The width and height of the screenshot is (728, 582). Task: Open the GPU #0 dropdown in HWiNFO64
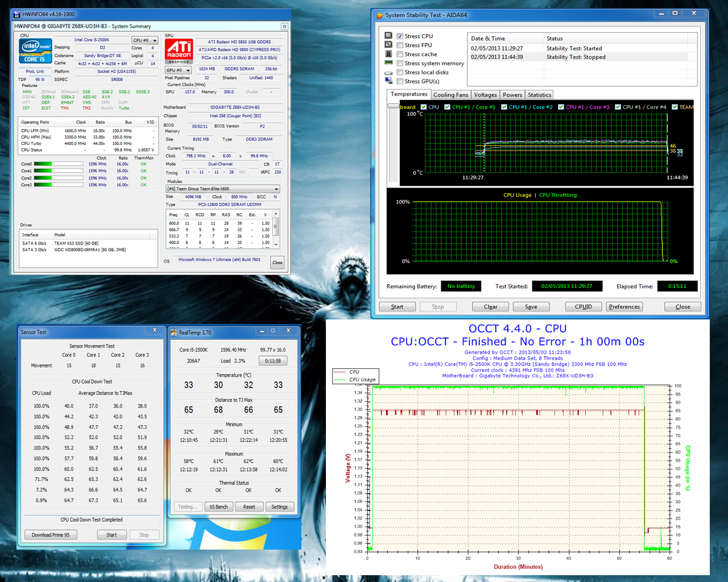coord(178,70)
